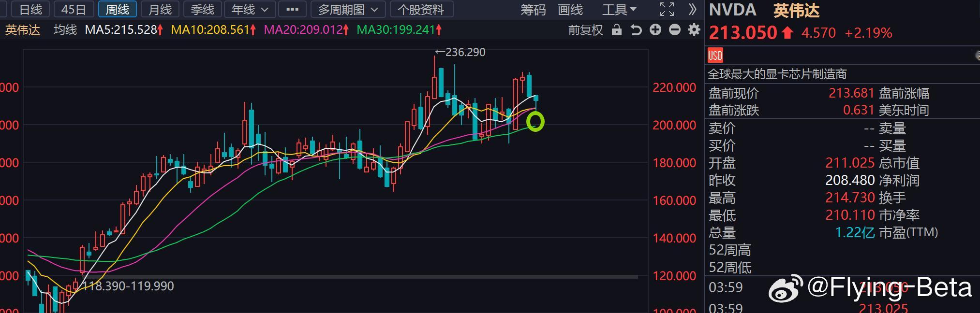Select the MA5:215.528 indicator value
This screenshot has width=980, height=313.
(124, 30)
